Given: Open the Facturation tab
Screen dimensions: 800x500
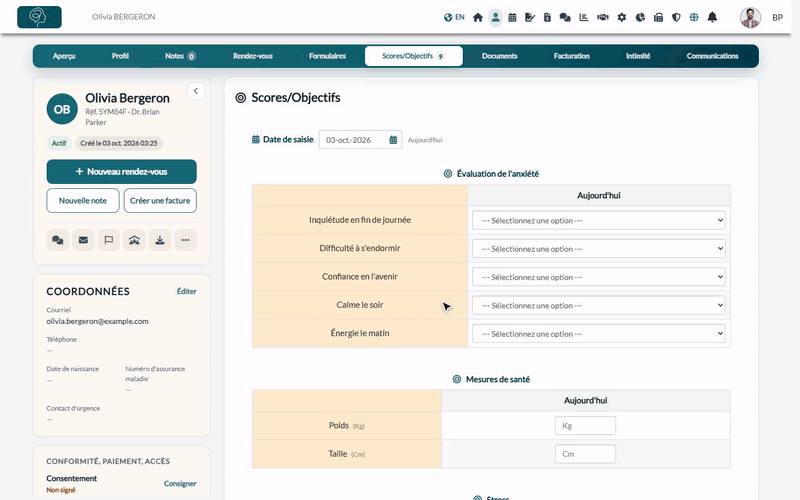Looking at the screenshot, I should pyautogui.click(x=571, y=56).
